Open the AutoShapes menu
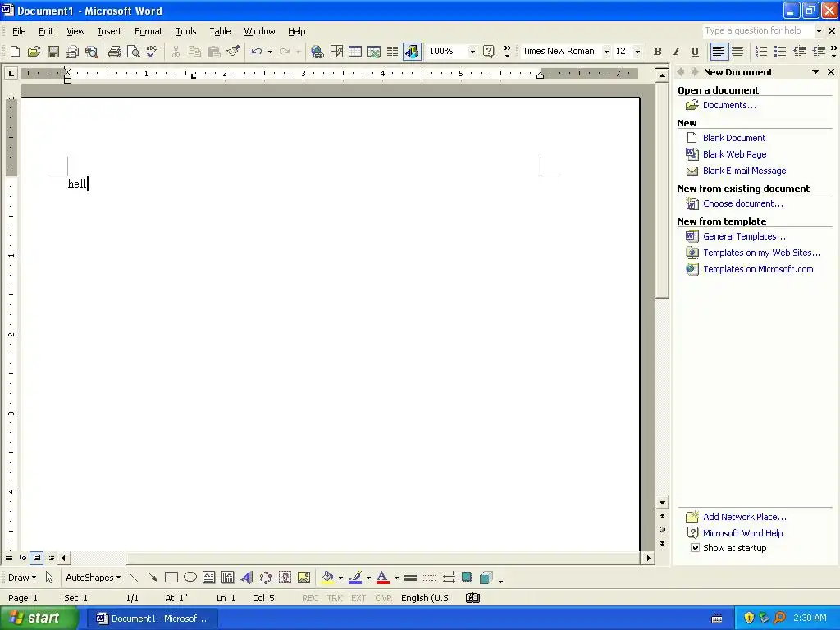Image resolution: width=840 pixels, height=630 pixels. click(93, 577)
